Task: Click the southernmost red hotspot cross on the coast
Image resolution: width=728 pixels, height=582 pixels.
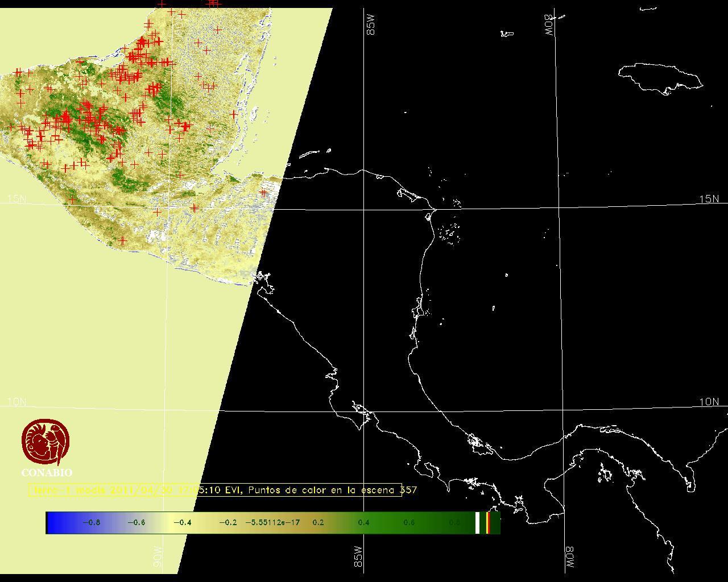Action: [x=122, y=240]
